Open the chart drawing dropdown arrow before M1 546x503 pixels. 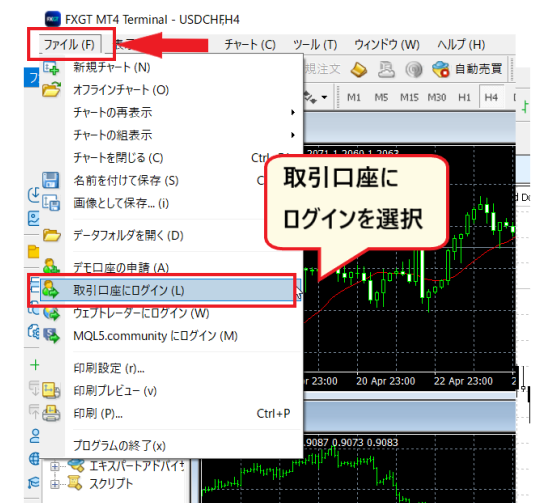coord(324,97)
